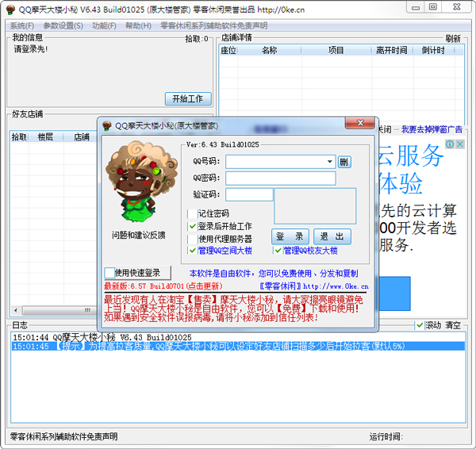Click the 退出 exit button
The height and width of the screenshot is (449, 476).
[x=332, y=236]
